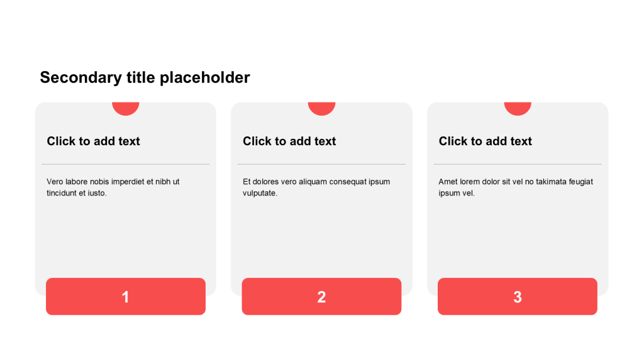Click the red semicircle on middle card

click(x=321, y=108)
